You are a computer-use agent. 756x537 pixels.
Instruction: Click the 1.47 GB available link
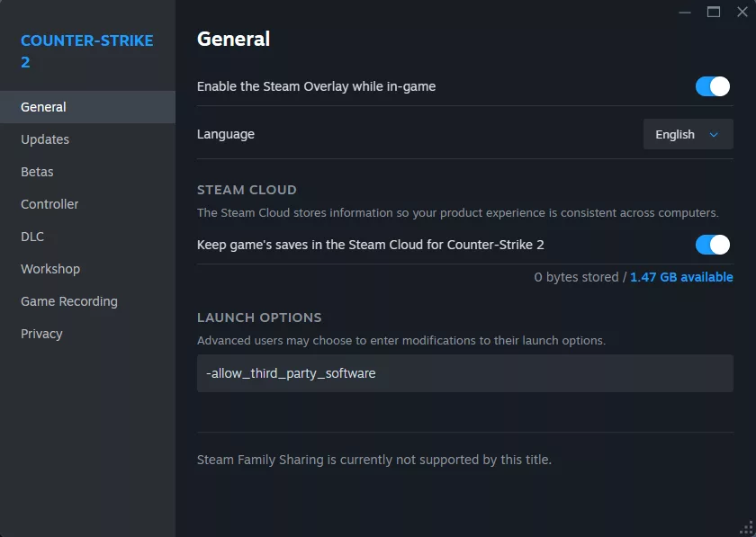click(681, 277)
